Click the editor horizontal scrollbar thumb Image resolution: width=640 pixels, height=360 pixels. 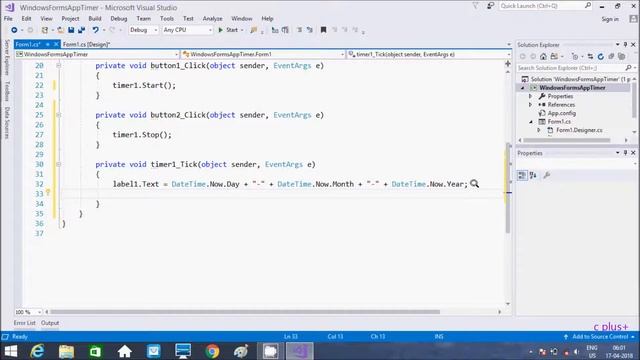(x=245, y=312)
